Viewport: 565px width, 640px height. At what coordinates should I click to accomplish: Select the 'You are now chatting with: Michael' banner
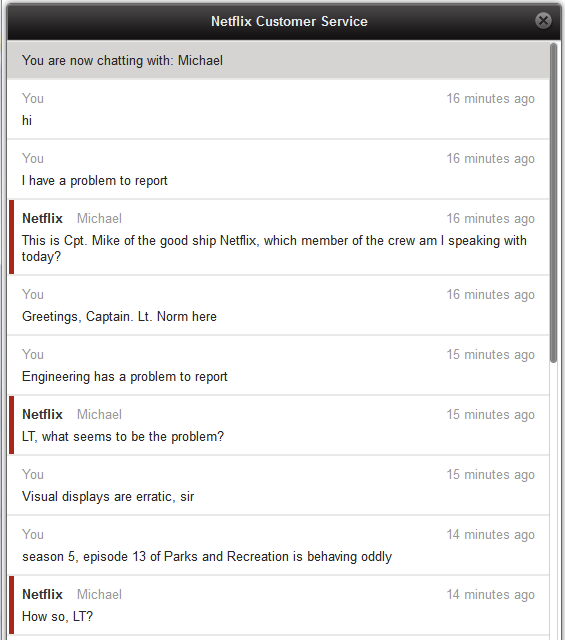point(278,60)
